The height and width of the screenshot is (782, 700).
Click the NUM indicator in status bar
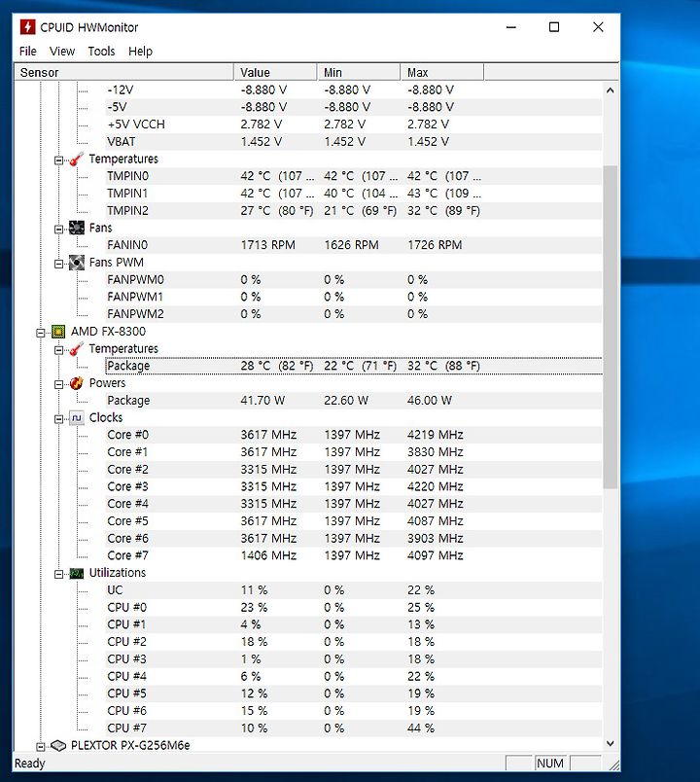[550, 764]
